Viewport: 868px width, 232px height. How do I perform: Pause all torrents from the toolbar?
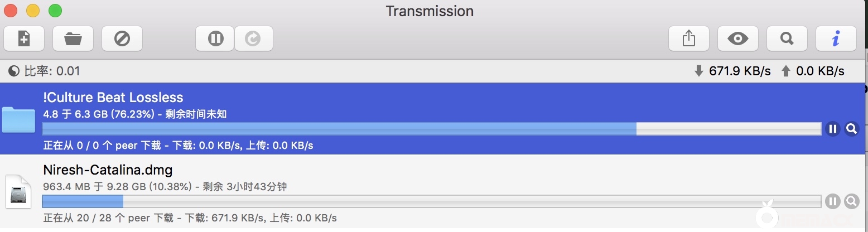coord(215,38)
